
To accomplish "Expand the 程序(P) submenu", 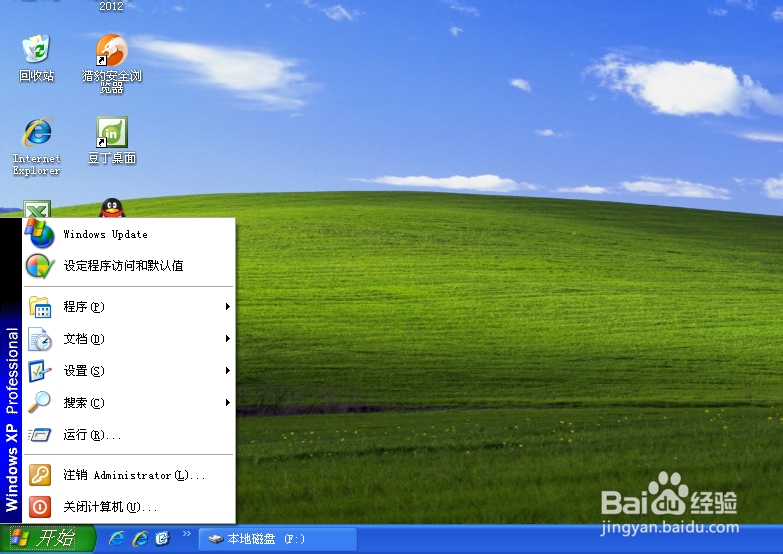I will point(129,306).
